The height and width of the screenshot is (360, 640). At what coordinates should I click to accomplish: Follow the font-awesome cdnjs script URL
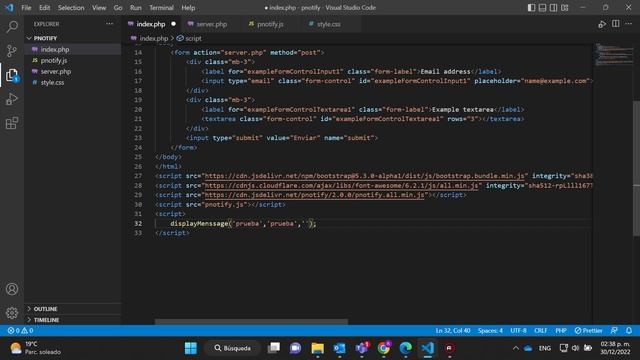pos(341,186)
